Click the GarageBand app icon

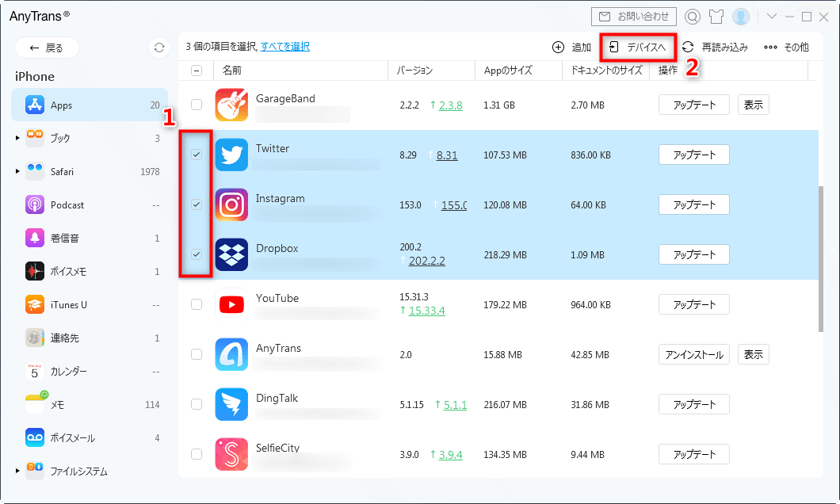pyautogui.click(x=231, y=105)
